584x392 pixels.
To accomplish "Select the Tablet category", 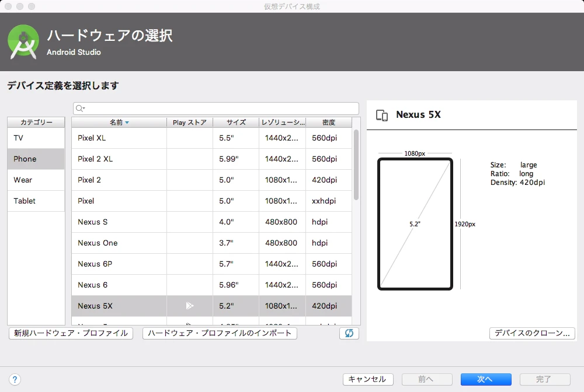I will 36,201.
